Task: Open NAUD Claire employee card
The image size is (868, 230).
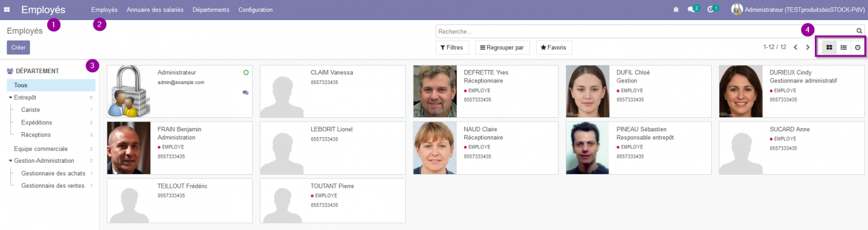Action: pos(486,148)
